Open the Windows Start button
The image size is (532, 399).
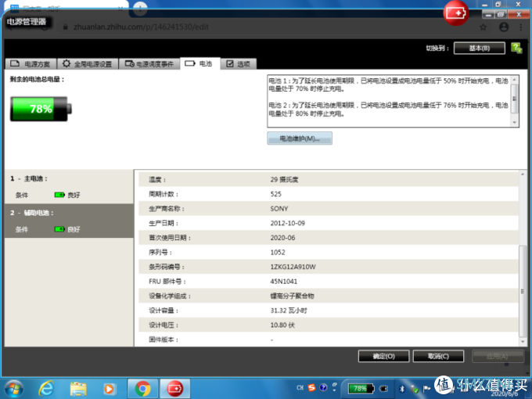(13, 389)
